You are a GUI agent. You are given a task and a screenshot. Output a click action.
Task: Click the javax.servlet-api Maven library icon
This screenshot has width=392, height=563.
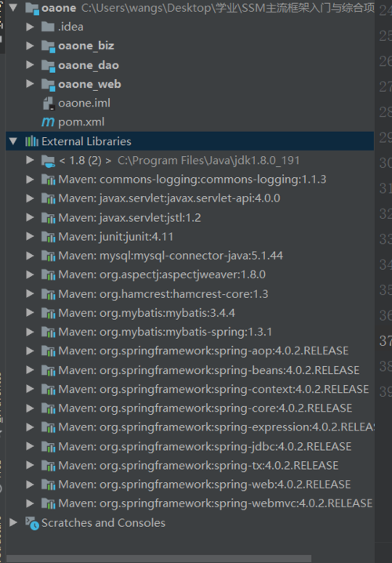(x=48, y=198)
